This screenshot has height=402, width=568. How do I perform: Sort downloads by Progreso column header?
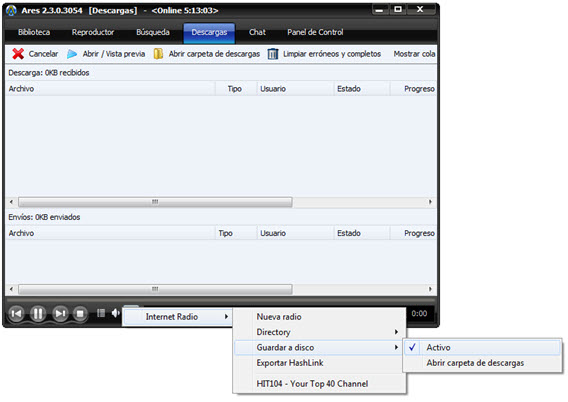point(413,89)
